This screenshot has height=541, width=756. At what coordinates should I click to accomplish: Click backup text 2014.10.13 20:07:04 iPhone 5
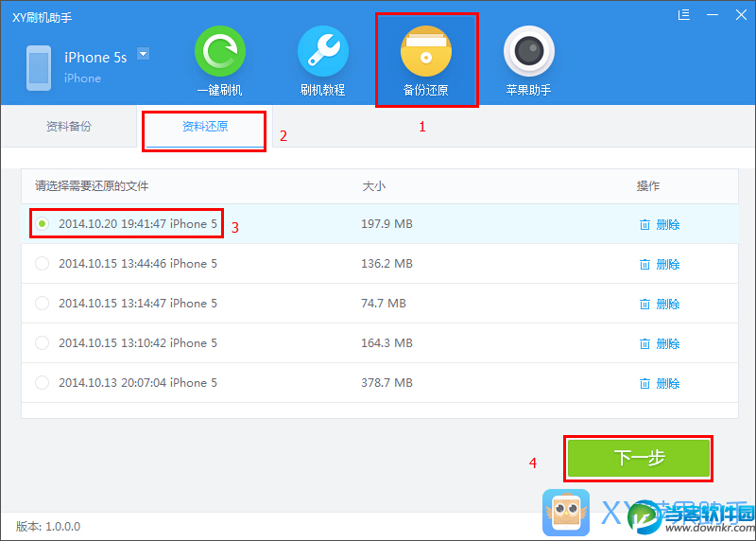pos(138,383)
